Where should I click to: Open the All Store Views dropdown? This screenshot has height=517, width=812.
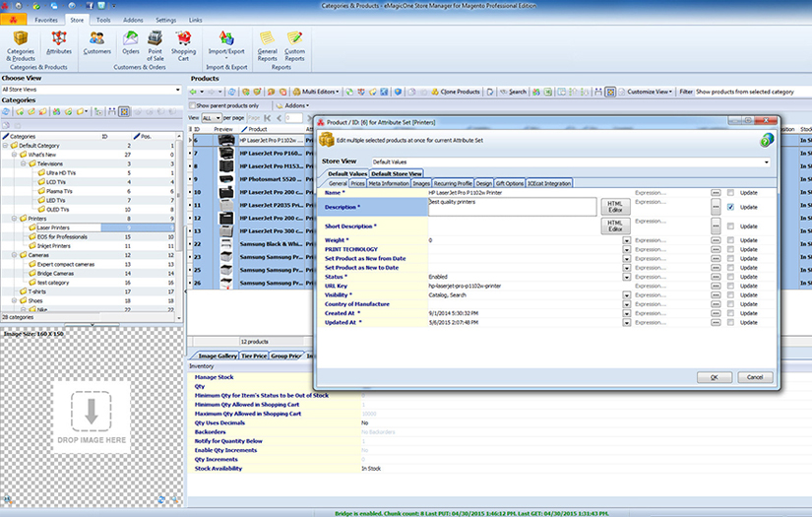(177, 90)
